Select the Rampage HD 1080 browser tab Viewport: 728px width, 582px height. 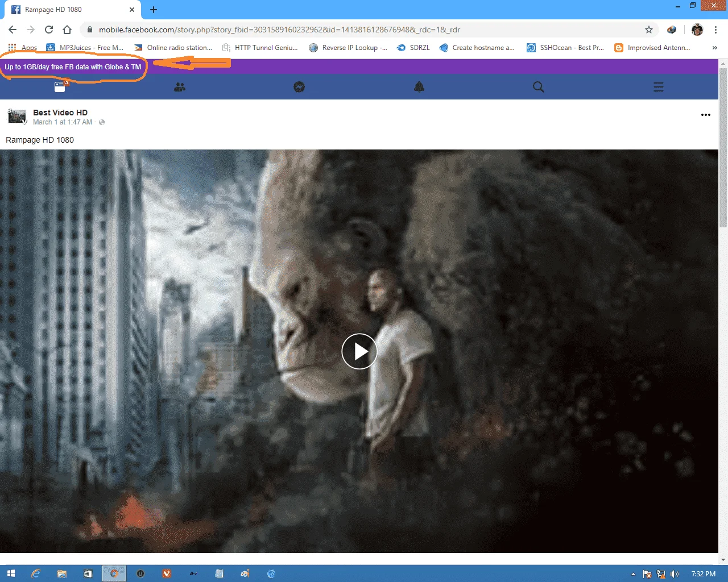71,10
